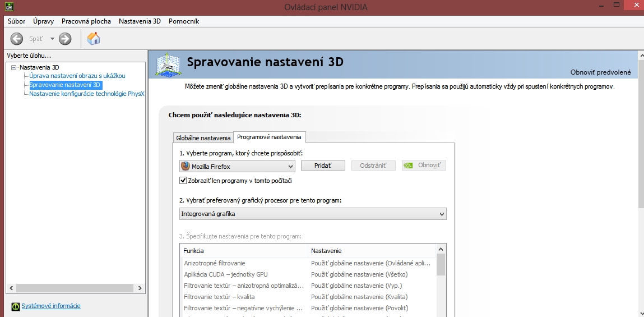644x317 pixels.
Task: Open the back history dropdown arrow
Action: tap(52, 39)
